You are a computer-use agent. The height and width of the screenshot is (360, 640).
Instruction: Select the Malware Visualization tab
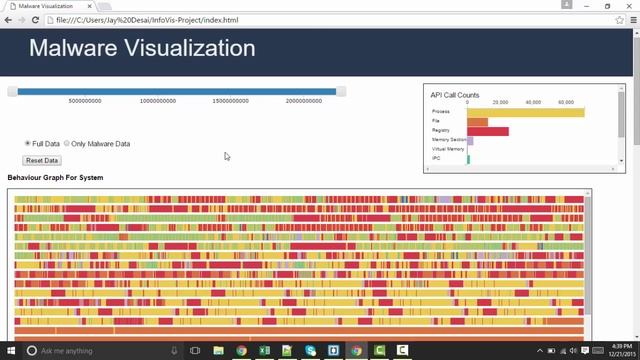tap(50, 6)
